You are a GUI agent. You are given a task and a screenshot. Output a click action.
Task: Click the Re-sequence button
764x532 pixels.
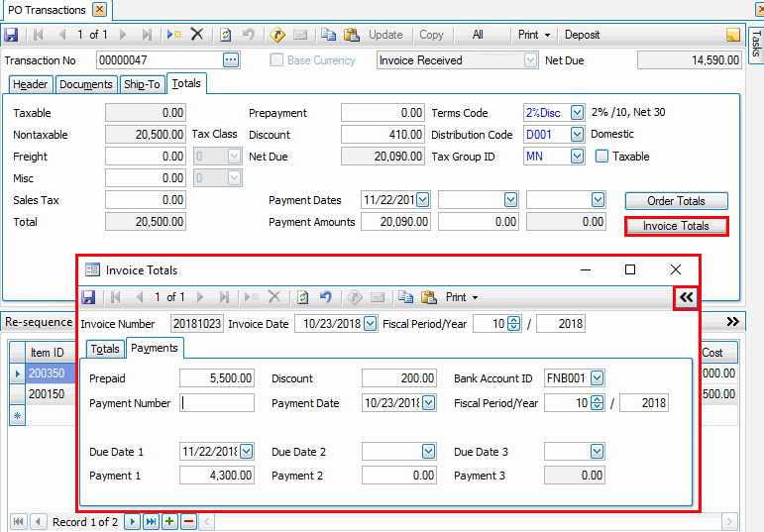tap(39, 322)
